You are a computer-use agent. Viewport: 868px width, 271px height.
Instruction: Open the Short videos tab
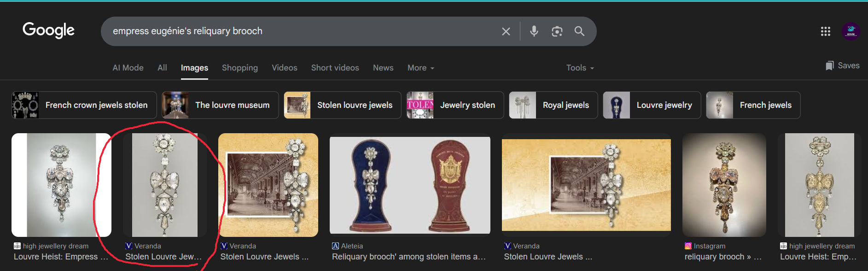[335, 68]
